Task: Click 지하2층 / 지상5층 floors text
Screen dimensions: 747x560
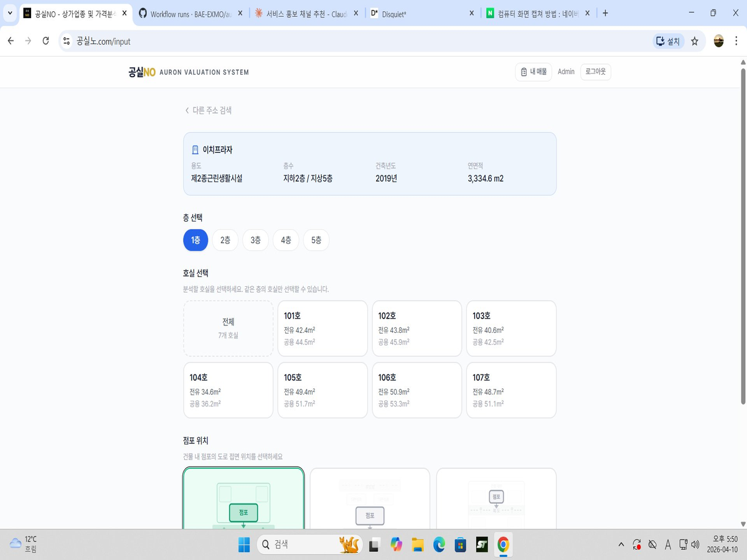Action: tap(308, 178)
